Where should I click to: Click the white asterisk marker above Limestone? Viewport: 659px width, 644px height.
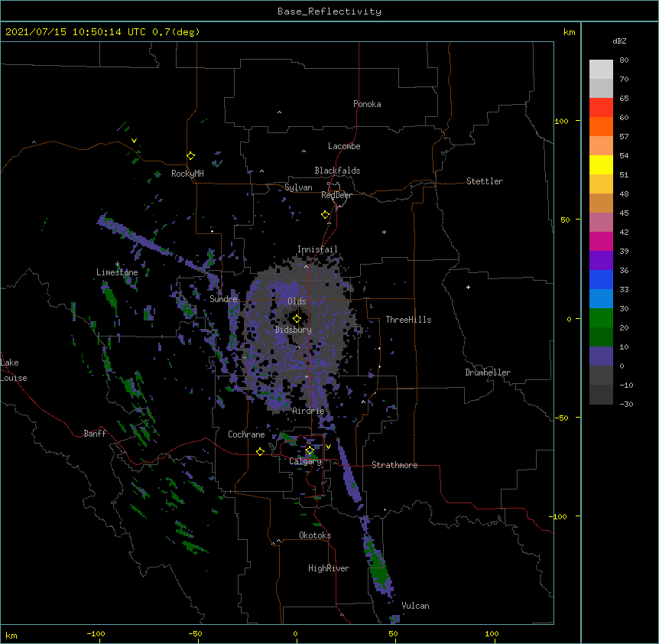click(x=117, y=265)
